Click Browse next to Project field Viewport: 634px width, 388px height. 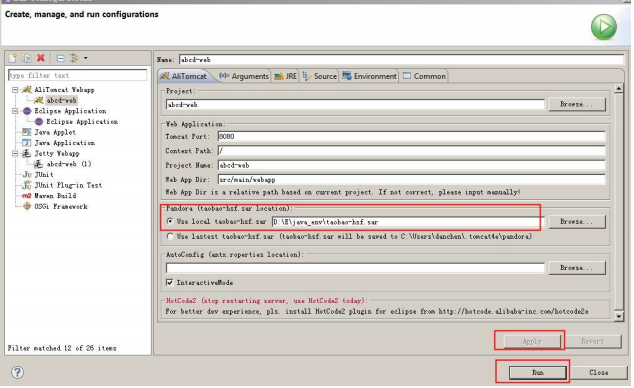tap(577, 104)
